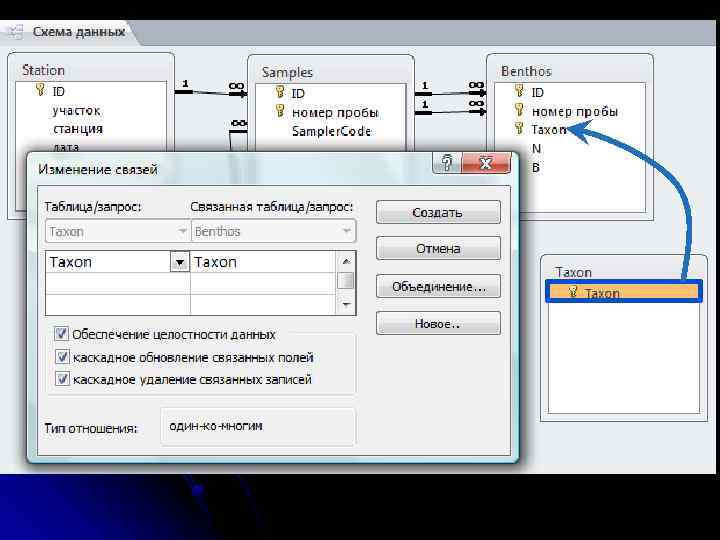720x540 pixels.
Task: Click the Station table title
Action: [x=43, y=70]
